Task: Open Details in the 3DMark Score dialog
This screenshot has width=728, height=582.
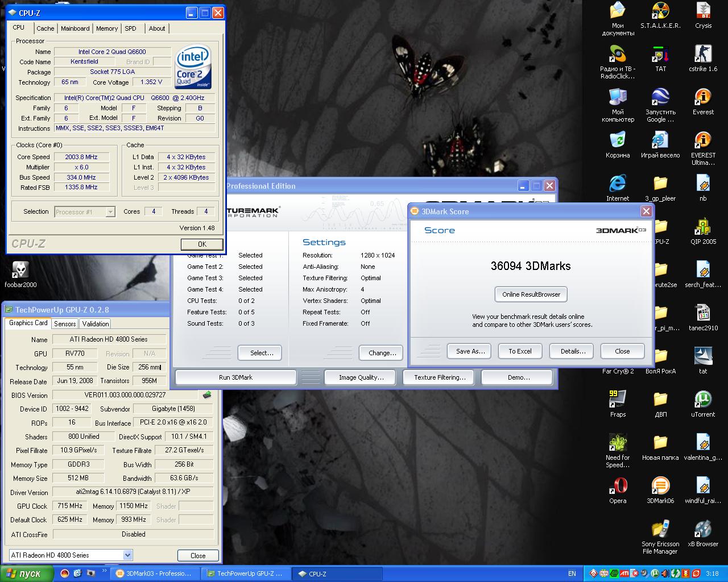Action: [573, 351]
